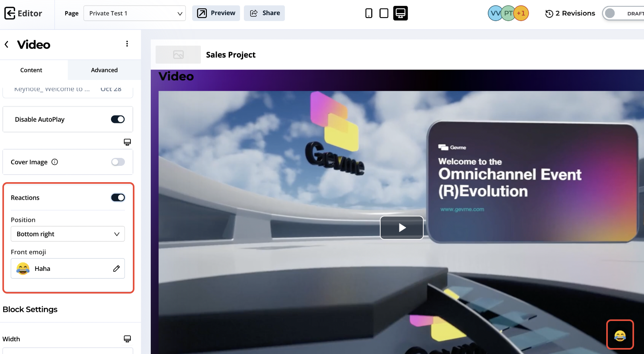The image size is (644, 354).
Task: Open the Page selector dropdown
Action: 134,13
